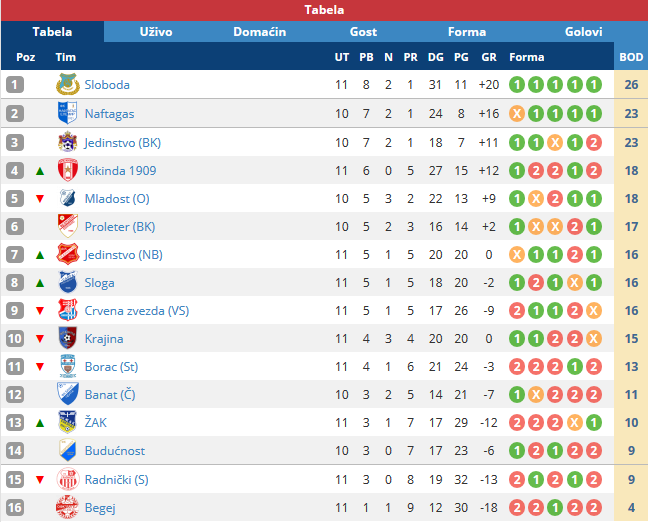Viewport: 648px width, 522px height.
Task: Click the Begej club badge
Action: point(67,507)
